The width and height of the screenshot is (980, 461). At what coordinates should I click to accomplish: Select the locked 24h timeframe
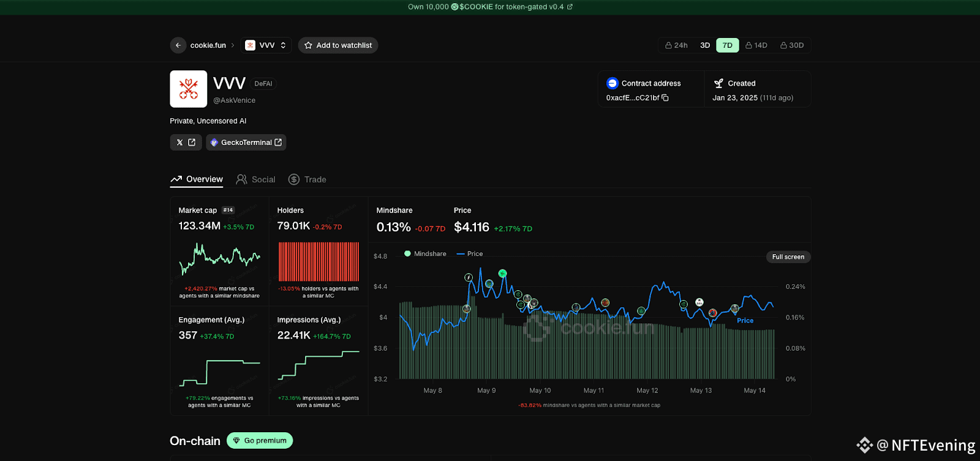pyautogui.click(x=677, y=45)
